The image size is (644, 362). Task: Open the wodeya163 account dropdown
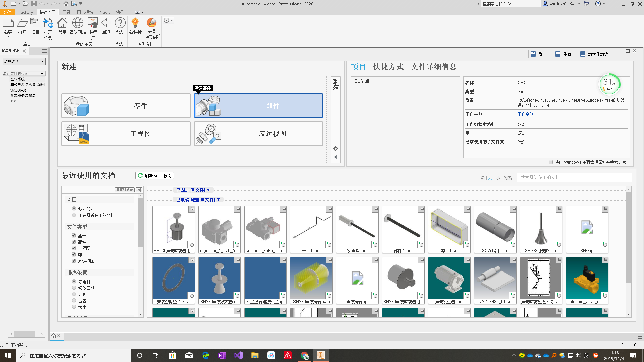click(x=579, y=4)
